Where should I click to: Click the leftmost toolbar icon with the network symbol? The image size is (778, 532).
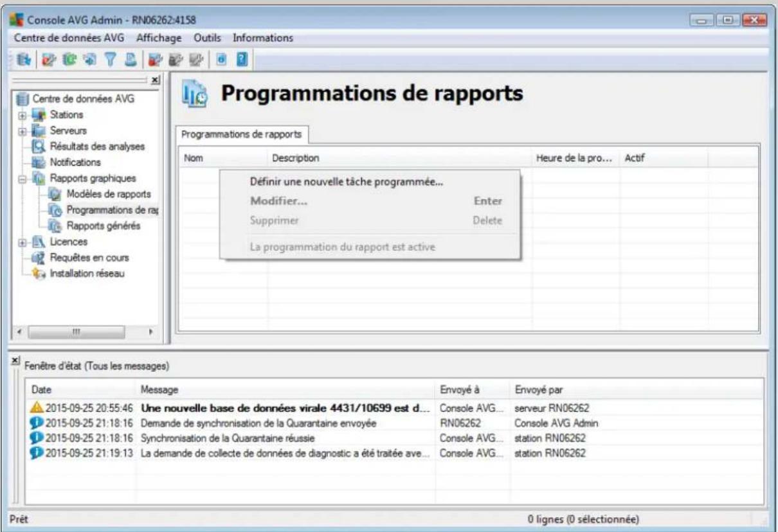[x=25, y=60]
